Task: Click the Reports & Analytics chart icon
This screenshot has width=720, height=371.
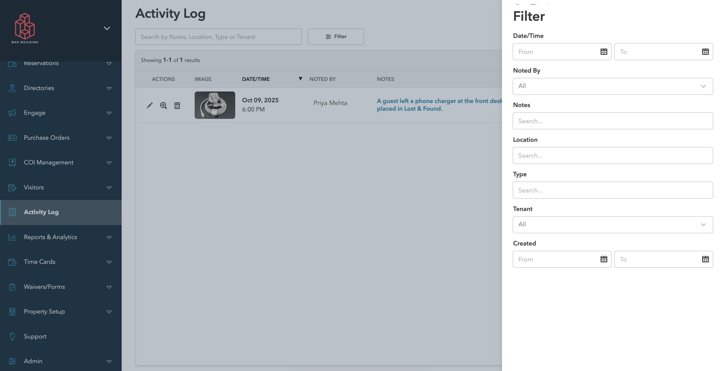Action: pos(12,237)
